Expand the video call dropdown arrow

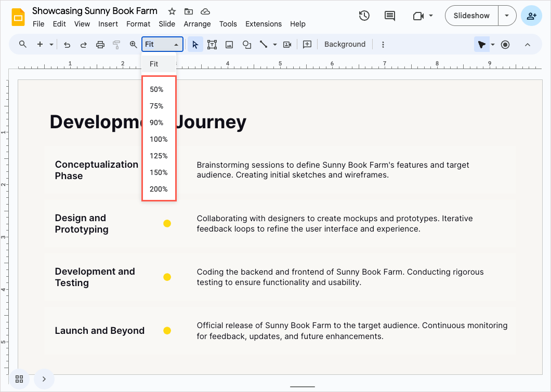tap(431, 16)
